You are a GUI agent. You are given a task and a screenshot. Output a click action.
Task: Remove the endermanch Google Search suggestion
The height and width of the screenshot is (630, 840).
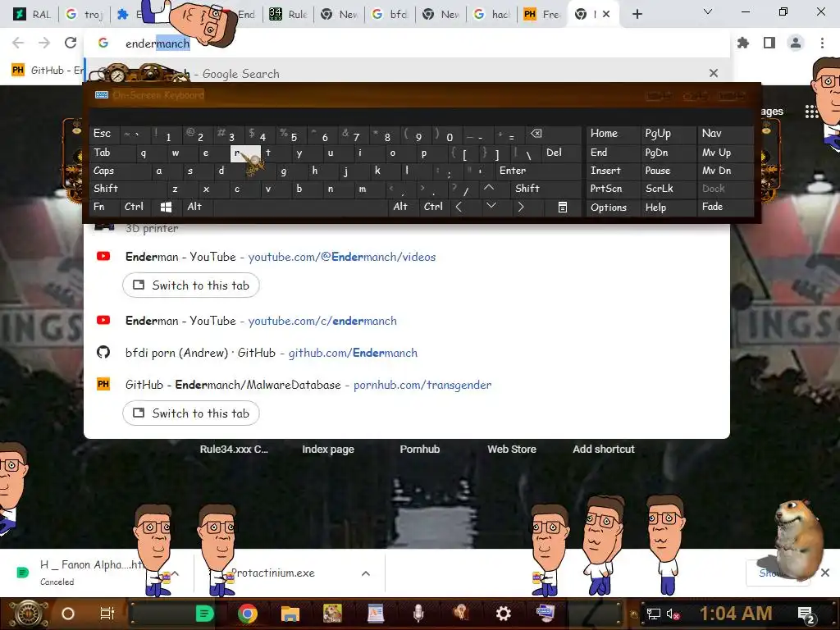point(713,73)
